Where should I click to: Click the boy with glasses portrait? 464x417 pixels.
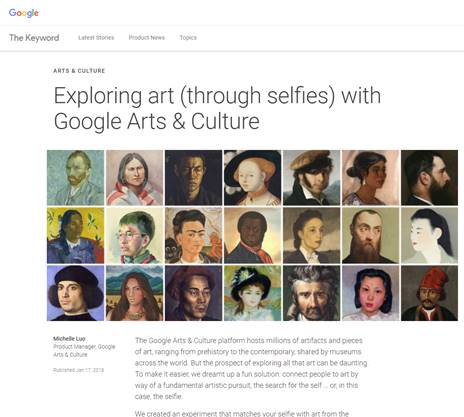135,235
